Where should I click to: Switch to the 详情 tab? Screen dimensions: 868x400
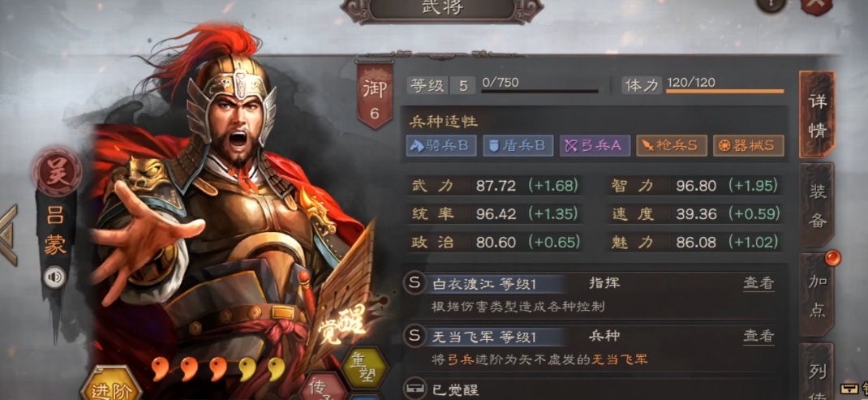[817, 116]
